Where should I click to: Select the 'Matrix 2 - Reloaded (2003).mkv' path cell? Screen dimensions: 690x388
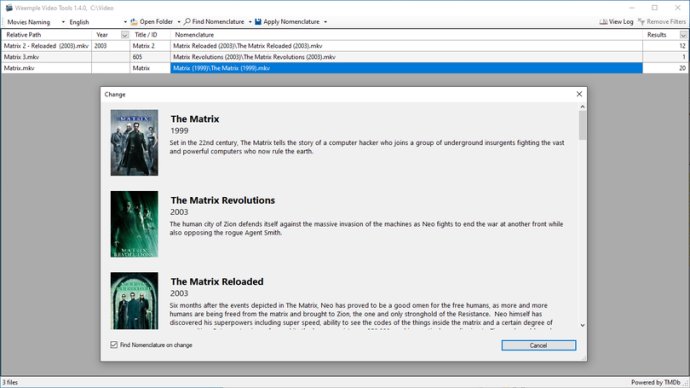click(46, 46)
